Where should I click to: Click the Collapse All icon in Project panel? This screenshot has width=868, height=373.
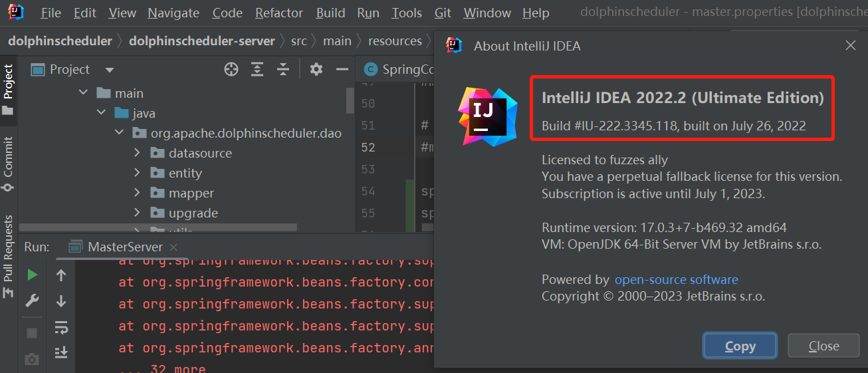click(x=283, y=69)
